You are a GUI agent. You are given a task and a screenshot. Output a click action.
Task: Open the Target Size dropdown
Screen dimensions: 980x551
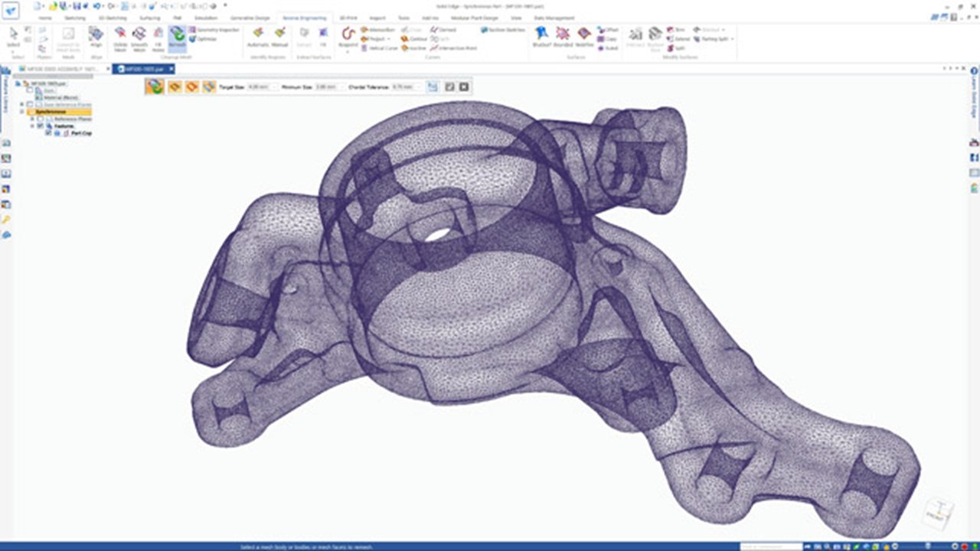click(273, 87)
